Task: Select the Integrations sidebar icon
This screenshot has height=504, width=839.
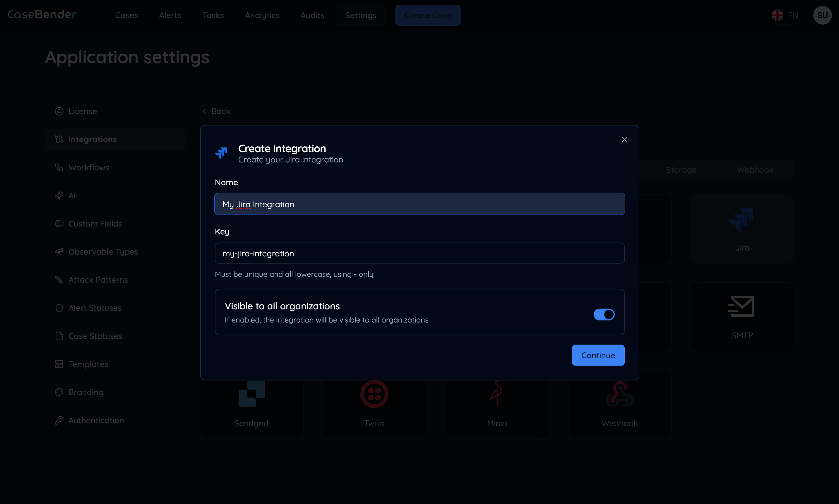Action: (x=59, y=139)
